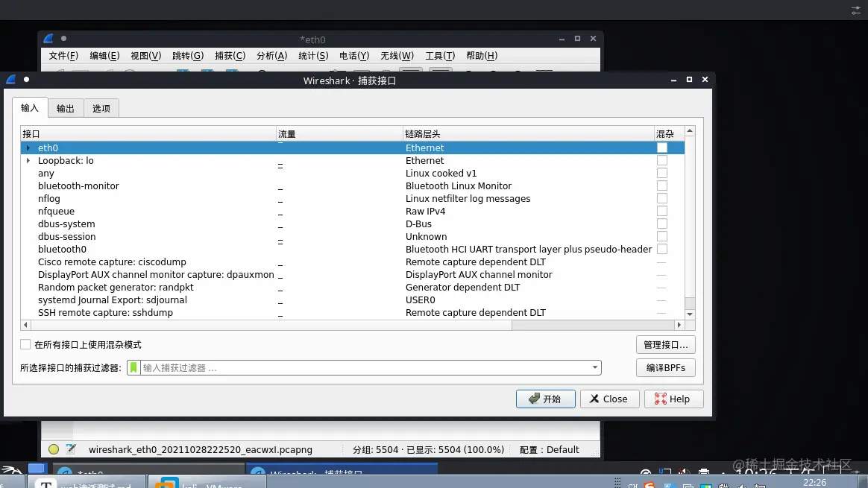Sort by the 接口 column header
Screen dimensions: 868x488
point(148,134)
